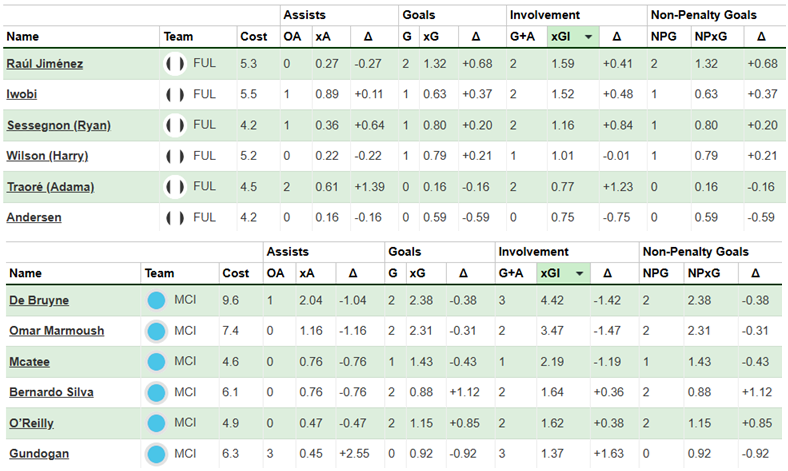
Task: Click the G+A header in the Man City table
Action: click(512, 273)
